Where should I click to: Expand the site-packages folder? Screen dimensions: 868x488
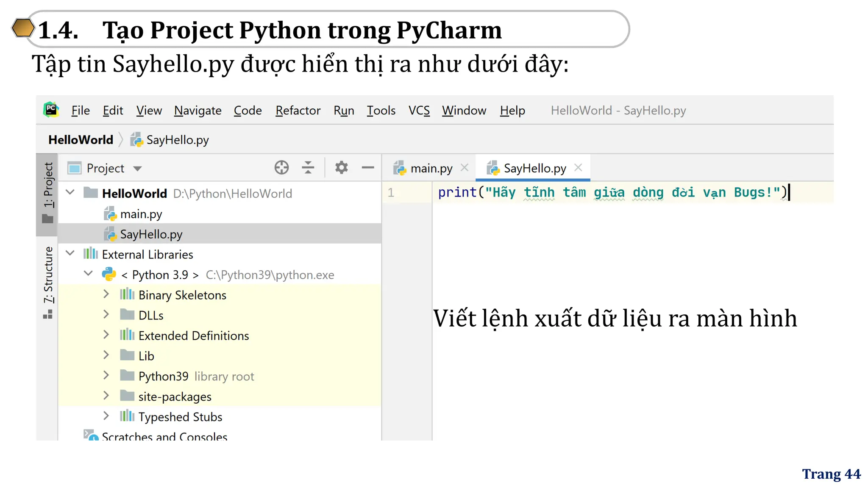106,396
